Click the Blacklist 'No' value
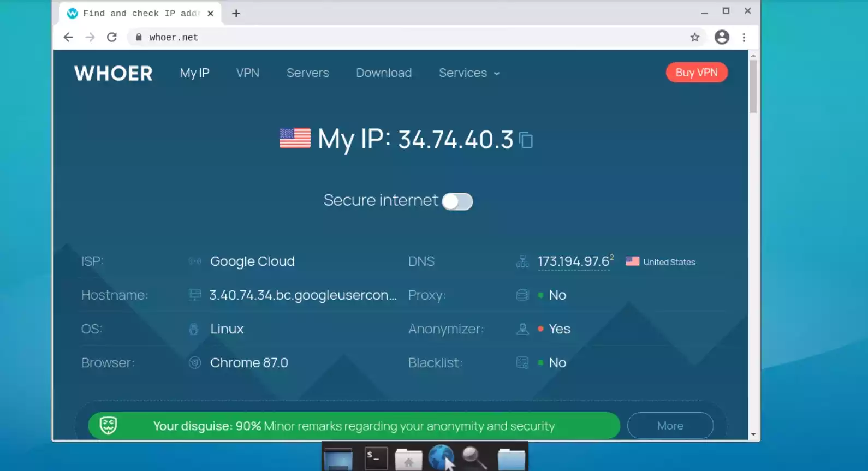This screenshot has width=868, height=471. [557, 363]
